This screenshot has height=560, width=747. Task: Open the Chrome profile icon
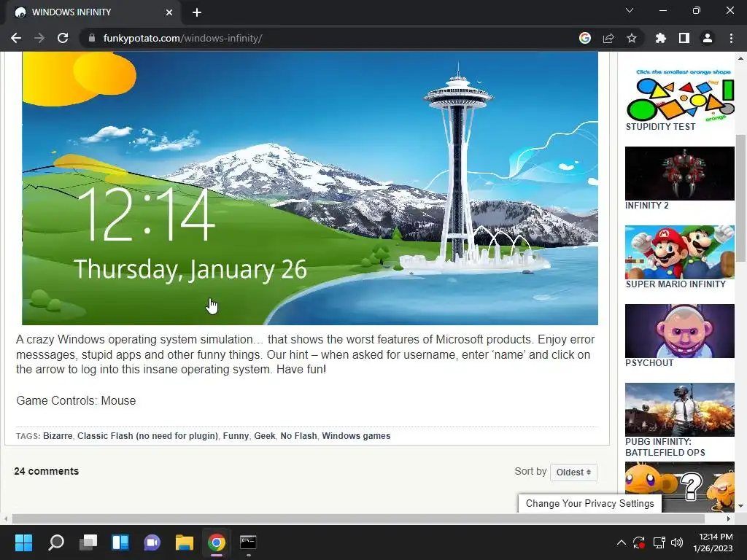(708, 38)
